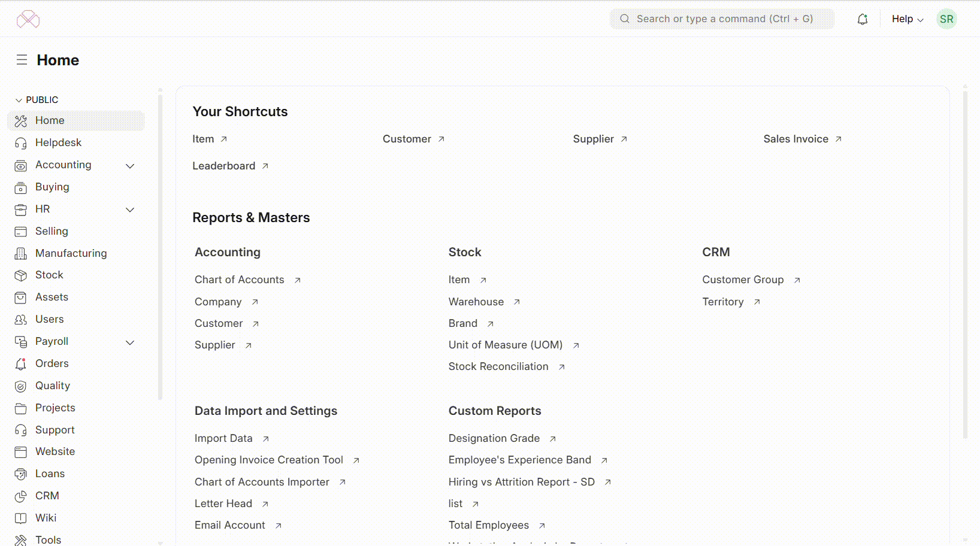The image size is (980, 546).
Task: Click the Buying sidebar icon
Action: (21, 187)
